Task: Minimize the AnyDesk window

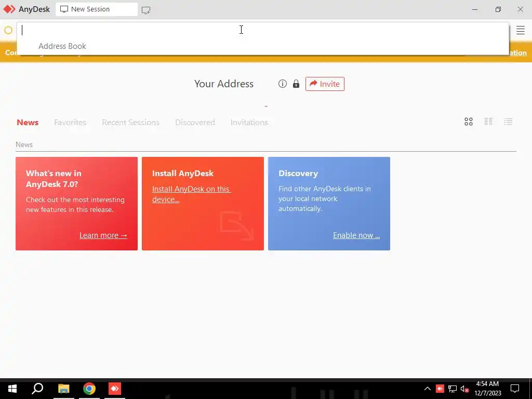Action: coord(475,9)
